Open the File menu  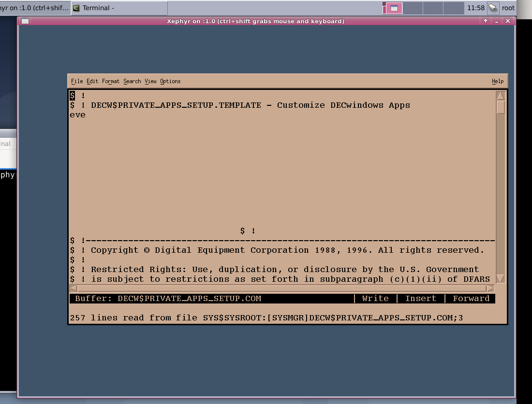[77, 81]
